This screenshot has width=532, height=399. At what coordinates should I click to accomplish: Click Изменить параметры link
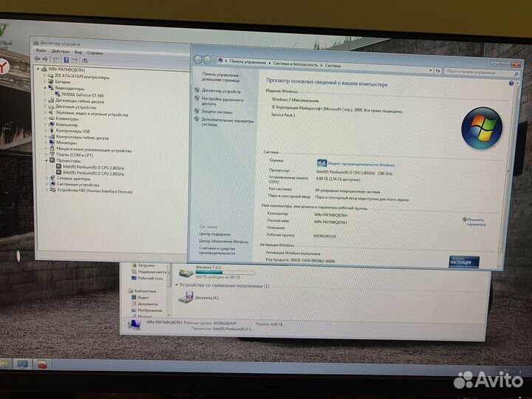pyautogui.click(x=475, y=222)
